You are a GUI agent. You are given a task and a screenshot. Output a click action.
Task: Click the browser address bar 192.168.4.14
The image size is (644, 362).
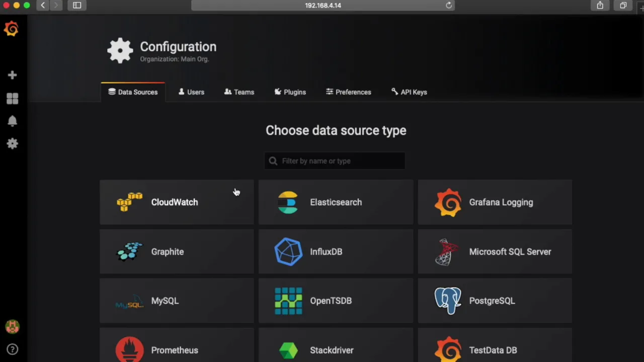323,6
